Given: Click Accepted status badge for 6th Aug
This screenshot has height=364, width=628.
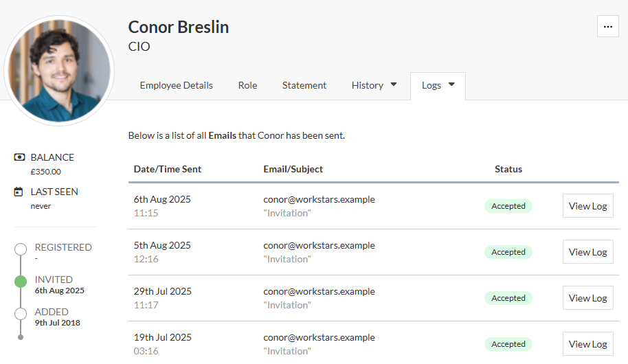Looking at the screenshot, I should pyautogui.click(x=508, y=206).
